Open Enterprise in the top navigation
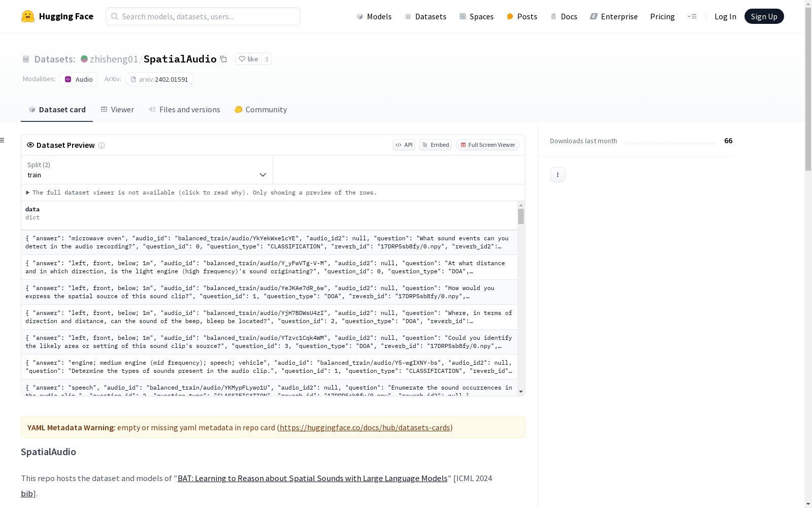The image size is (812, 508). pyautogui.click(x=614, y=16)
